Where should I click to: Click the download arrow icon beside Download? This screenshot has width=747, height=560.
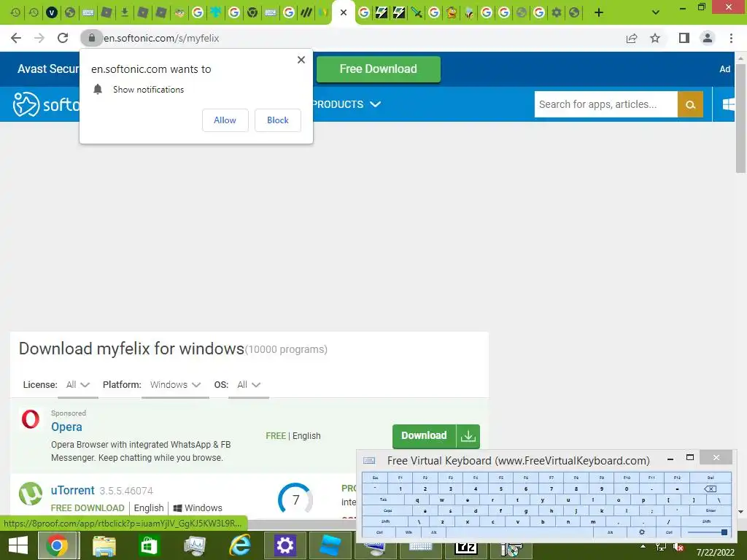tap(468, 436)
